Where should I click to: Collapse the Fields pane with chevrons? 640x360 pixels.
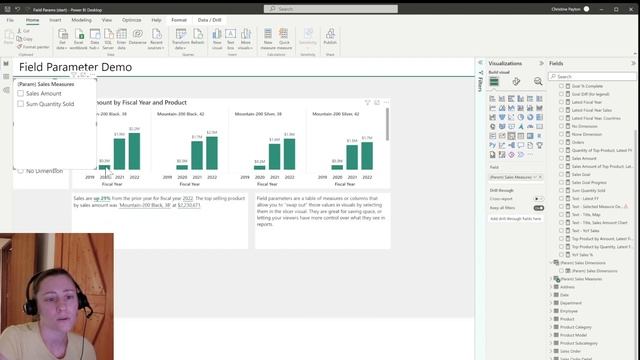pyautogui.click(x=633, y=63)
